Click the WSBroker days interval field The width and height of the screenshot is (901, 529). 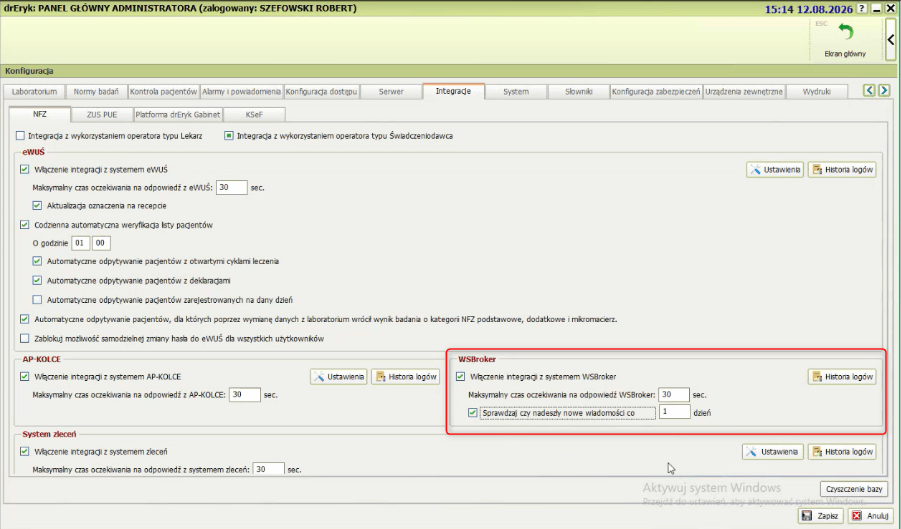click(675, 412)
